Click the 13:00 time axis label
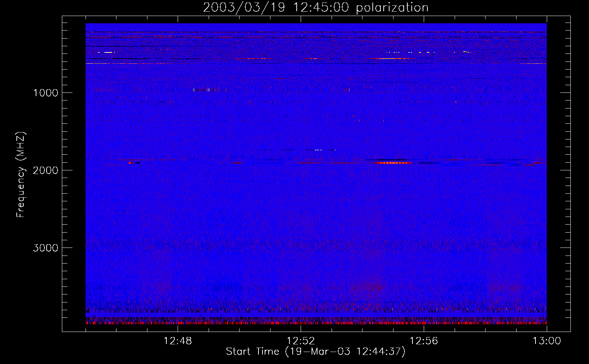Viewport: 589px width, 364px height. coord(547,341)
